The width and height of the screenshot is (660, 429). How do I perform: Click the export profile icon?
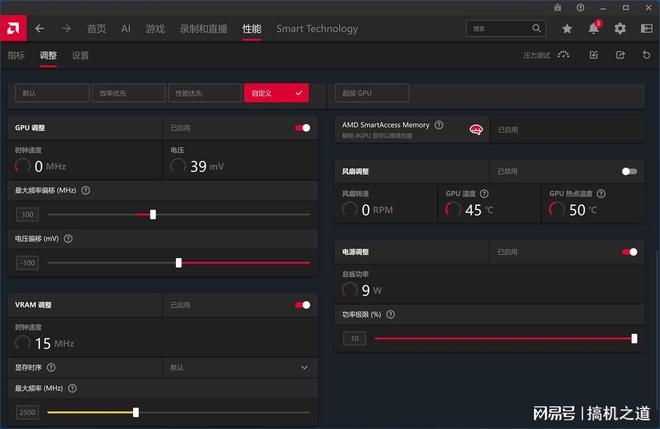point(620,55)
